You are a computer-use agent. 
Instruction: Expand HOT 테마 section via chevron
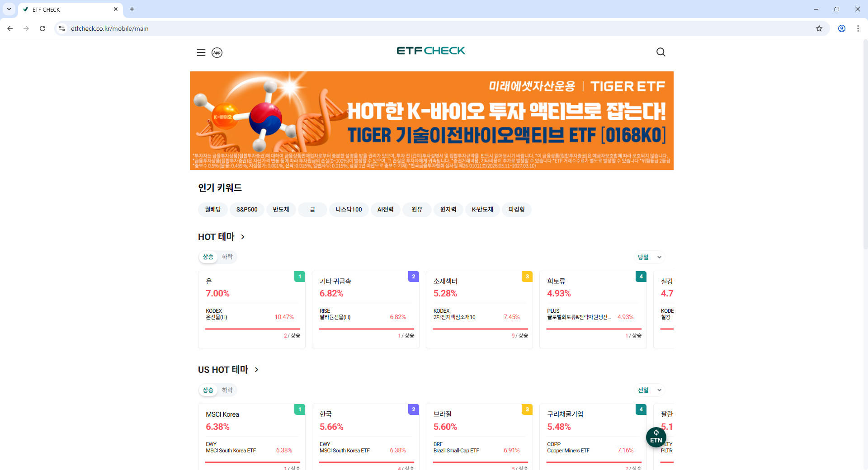coord(243,237)
